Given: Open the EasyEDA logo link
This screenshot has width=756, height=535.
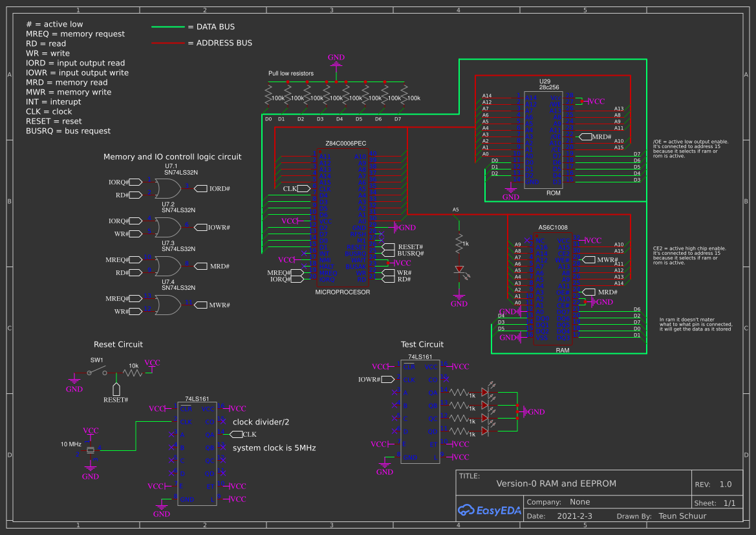Looking at the screenshot, I should [x=490, y=510].
